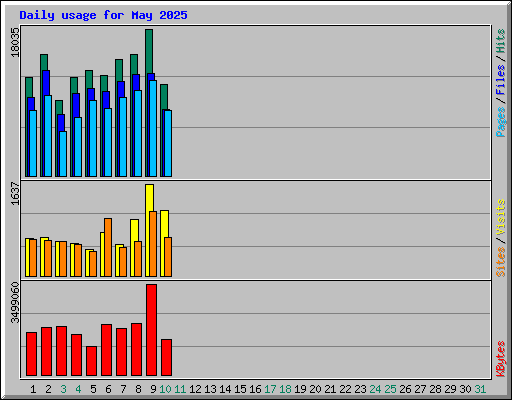The width and height of the screenshot is (512, 400).
Task: Click day 6 on the date axis
Action: click(x=108, y=389)
